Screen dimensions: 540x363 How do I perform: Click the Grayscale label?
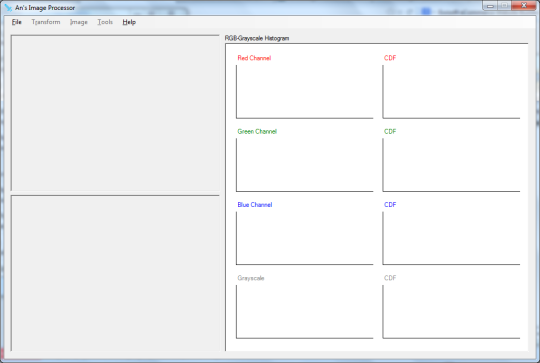click(x=251, y=278)
